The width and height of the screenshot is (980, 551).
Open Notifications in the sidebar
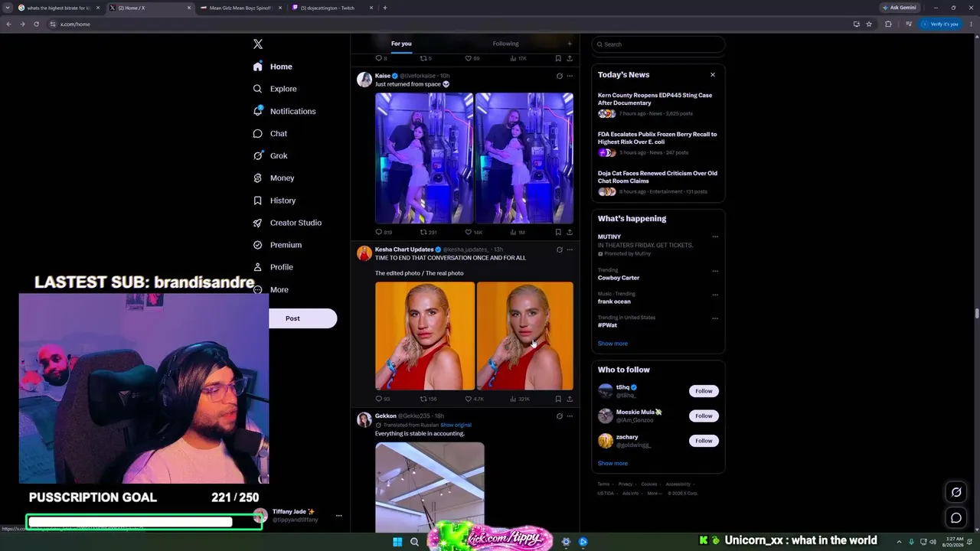284,111
